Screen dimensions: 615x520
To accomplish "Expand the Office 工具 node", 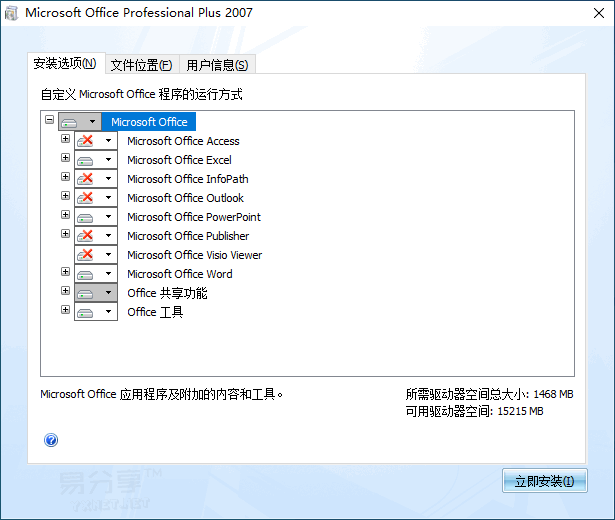I will click(66, 309).
